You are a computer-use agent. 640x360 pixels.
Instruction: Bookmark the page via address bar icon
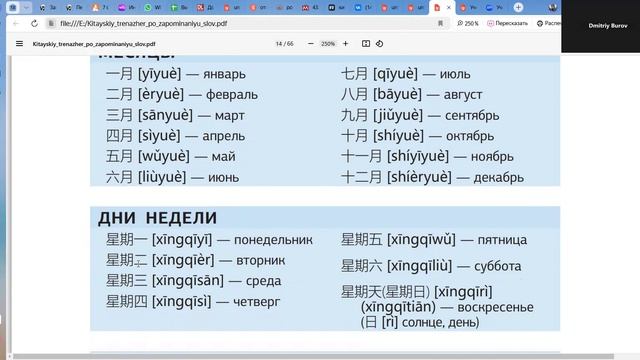440,24
